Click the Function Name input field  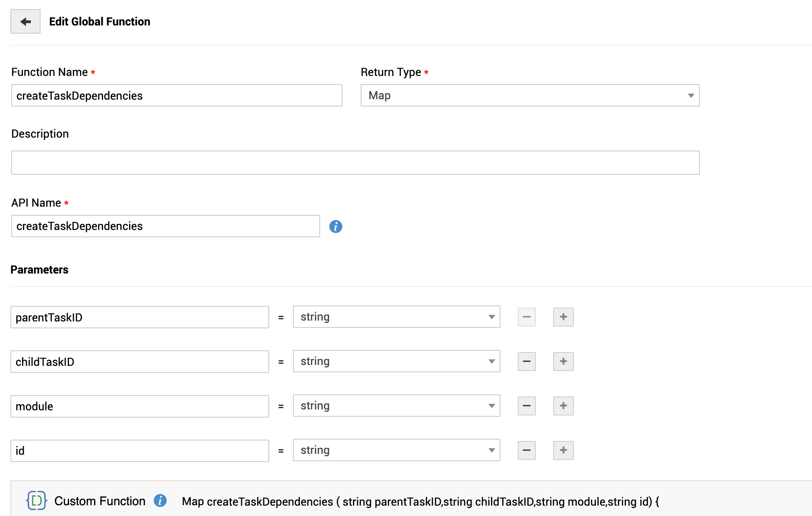click(176, 95)
